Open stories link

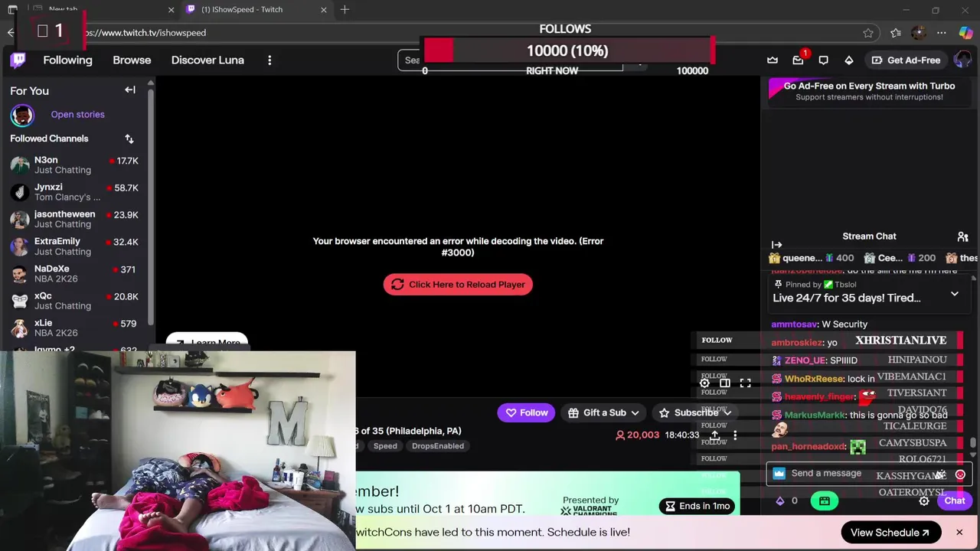click(77, 115)
